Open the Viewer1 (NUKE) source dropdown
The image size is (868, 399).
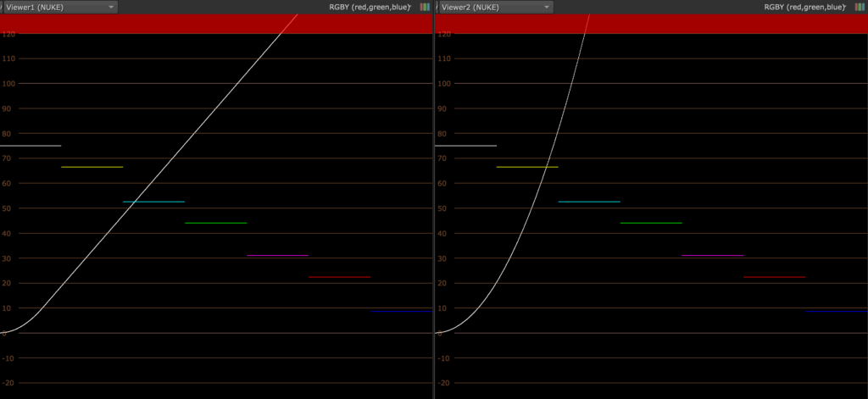coord(59,7)
